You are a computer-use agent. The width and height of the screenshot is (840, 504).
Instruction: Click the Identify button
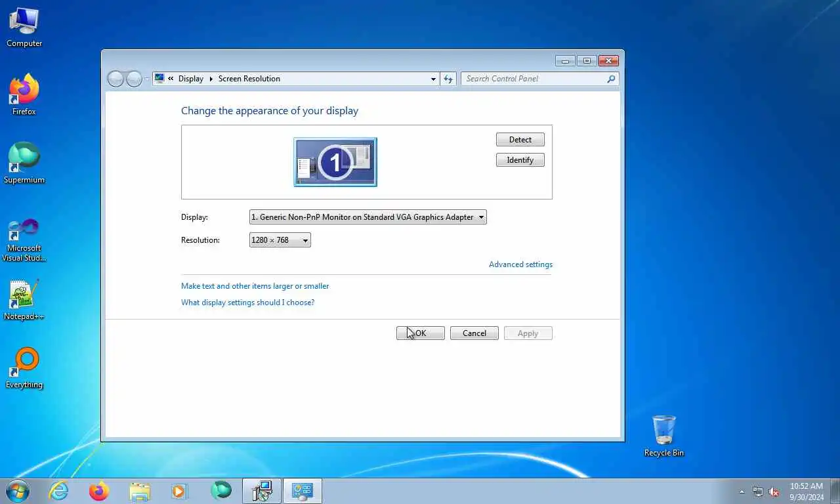tap(520, 160)
